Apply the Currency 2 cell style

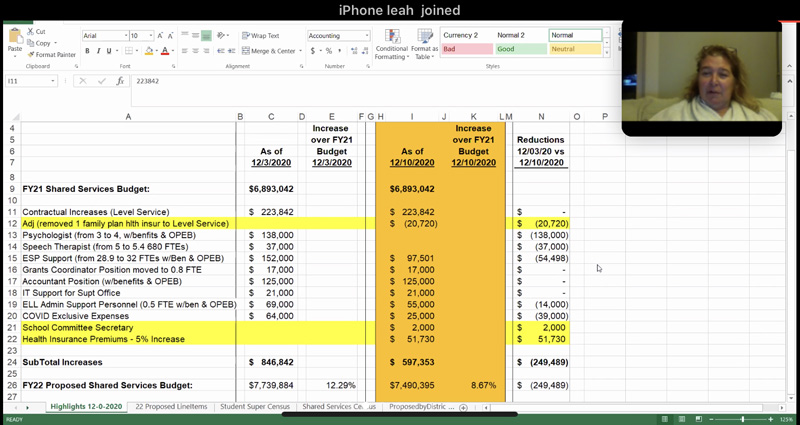pyautogui.click(x=466, y=35)
